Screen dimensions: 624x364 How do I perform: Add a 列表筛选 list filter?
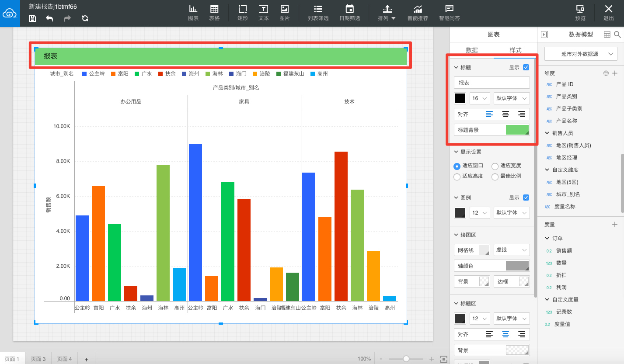pyautogui.click(x=318, y=13)
